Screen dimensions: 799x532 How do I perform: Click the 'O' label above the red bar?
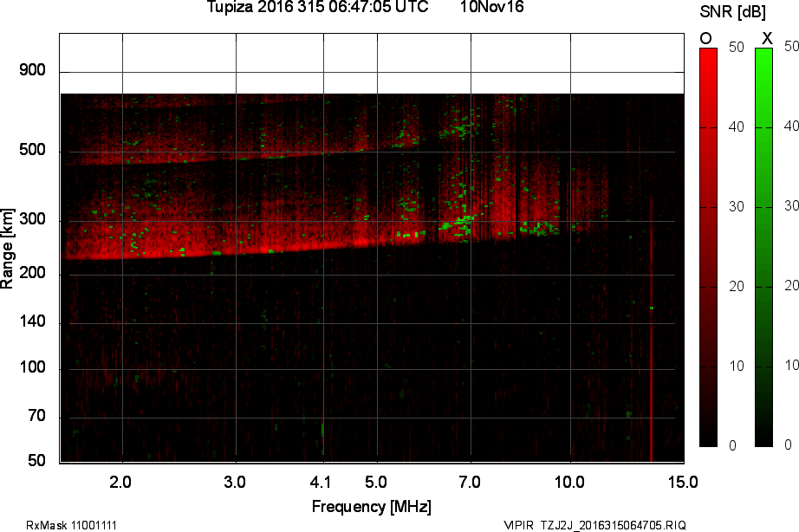705,39
